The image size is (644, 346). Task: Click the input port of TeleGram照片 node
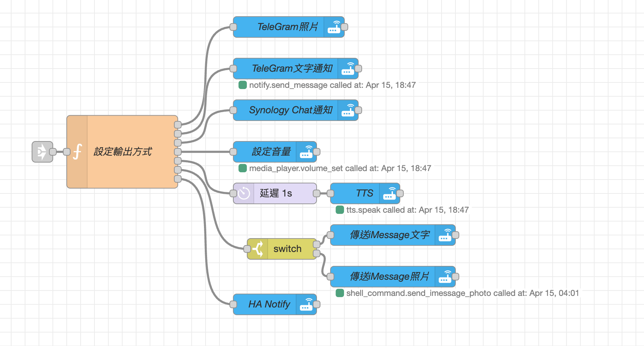tap(233, 27)
